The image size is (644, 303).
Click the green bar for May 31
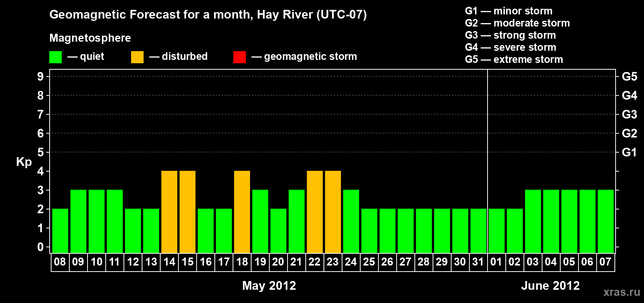click(x=478, y=231)
